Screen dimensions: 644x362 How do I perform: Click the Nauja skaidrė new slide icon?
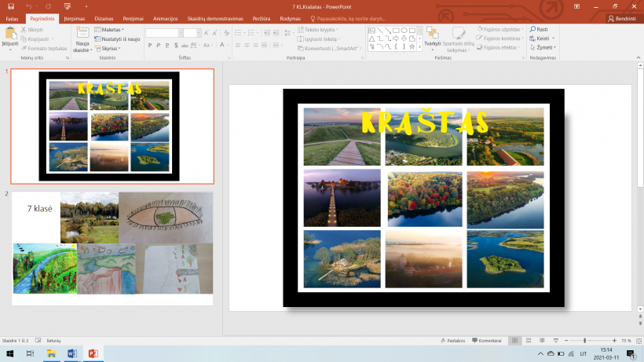tap(82, 34)
